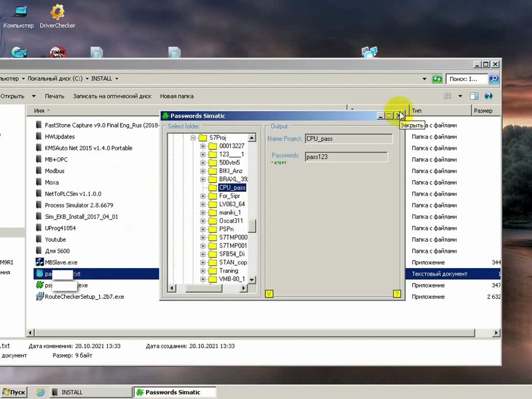
Task: Switch to Passwords Simatic on the taskbar
Action: pyautogui.click(x=175, y=392)
